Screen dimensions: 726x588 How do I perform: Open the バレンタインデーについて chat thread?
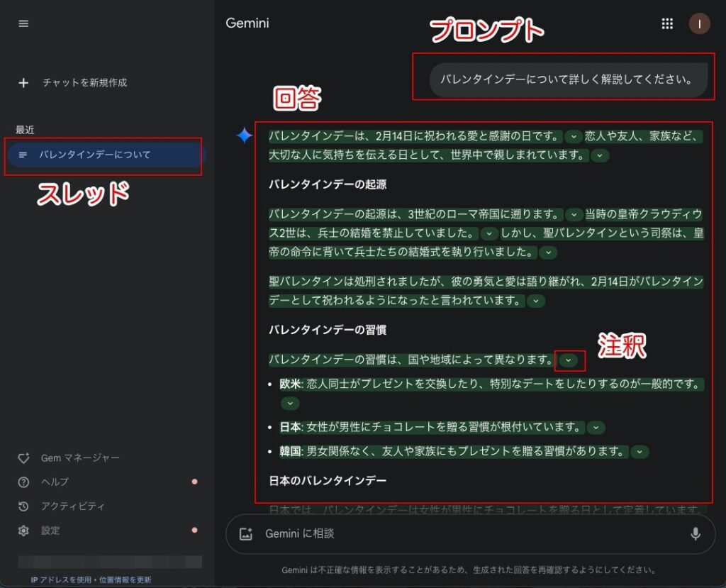(x=105, y=155)
